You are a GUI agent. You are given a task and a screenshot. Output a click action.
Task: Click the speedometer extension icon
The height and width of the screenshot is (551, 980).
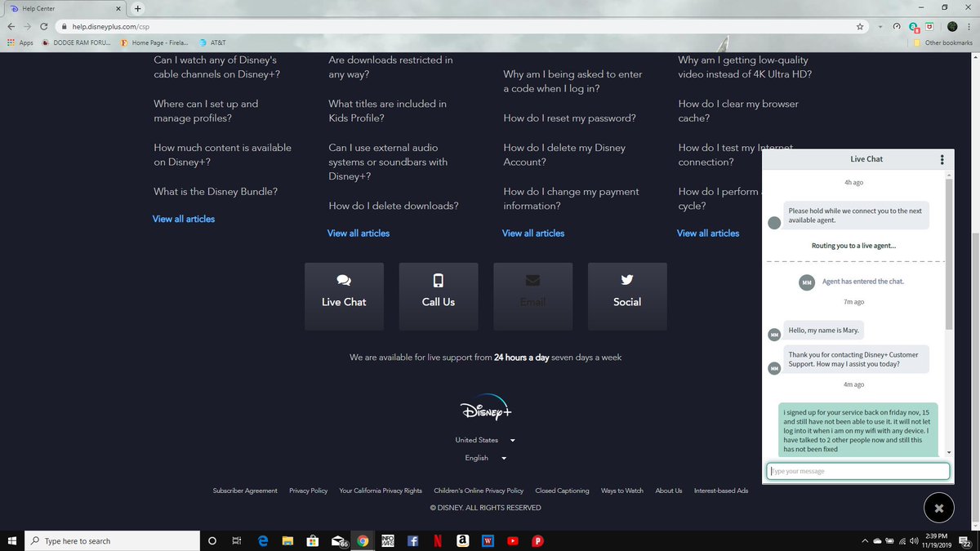point(897,26)
